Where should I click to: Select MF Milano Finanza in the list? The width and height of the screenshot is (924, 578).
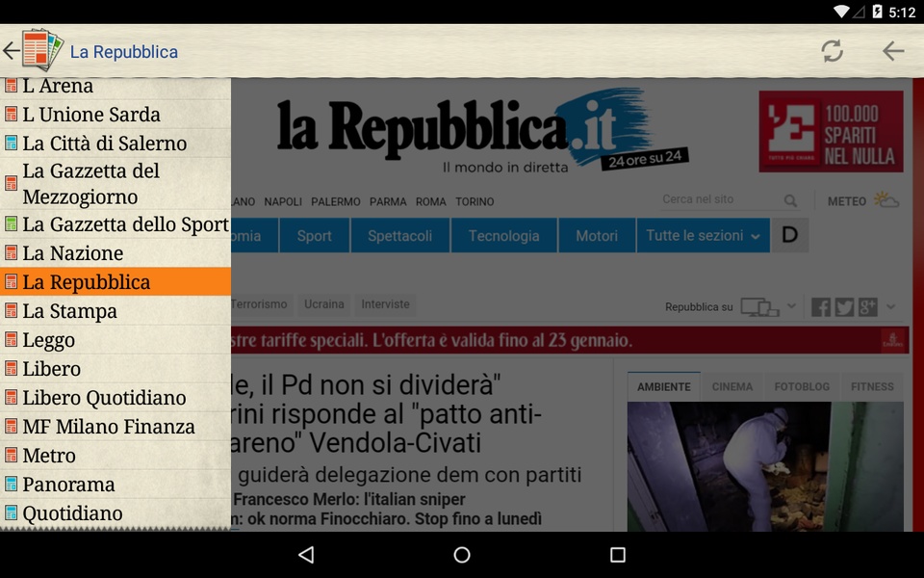coord(115,427)
